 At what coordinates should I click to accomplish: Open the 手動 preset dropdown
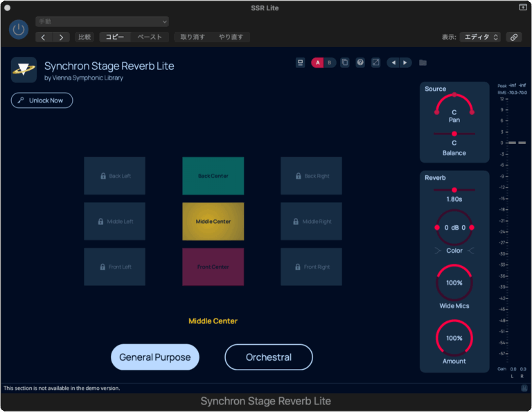[x=102, y=21]
